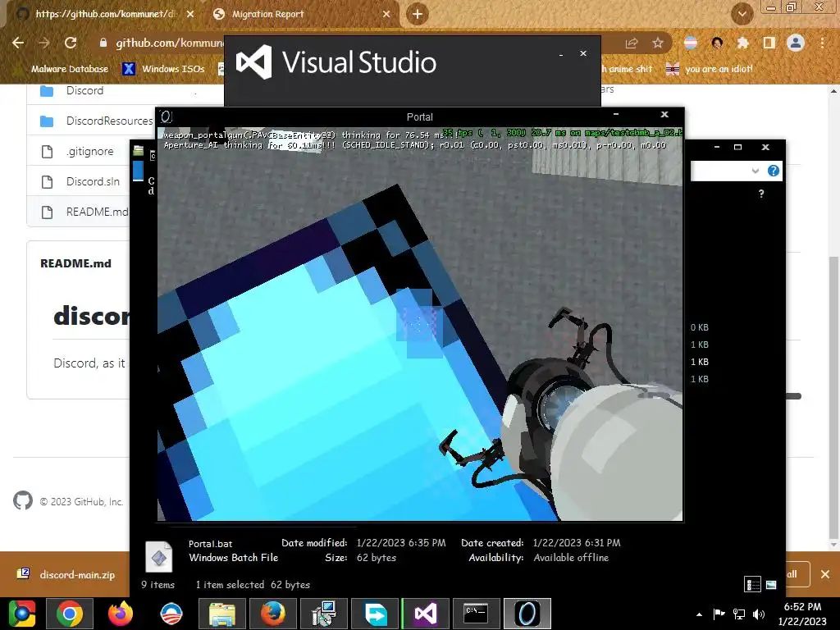Open the tab search dropdown in Chrome
The width and height of the screenshot is (840, 630).
tap(742, 14)
